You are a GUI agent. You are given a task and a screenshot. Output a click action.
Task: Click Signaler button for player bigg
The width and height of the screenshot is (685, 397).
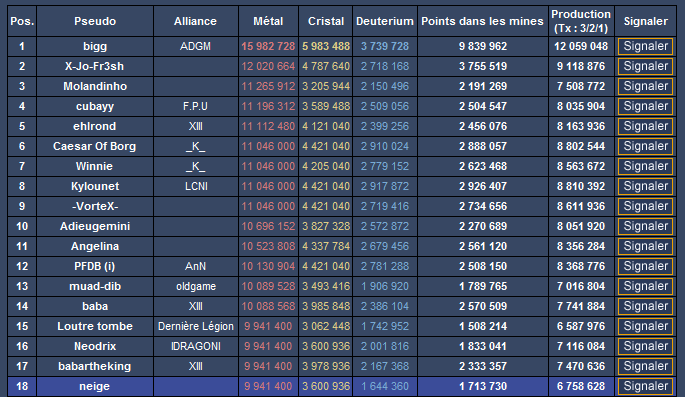645,46
